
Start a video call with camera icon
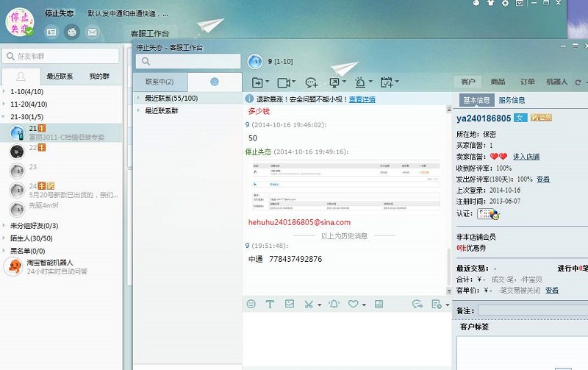[284, 82]
